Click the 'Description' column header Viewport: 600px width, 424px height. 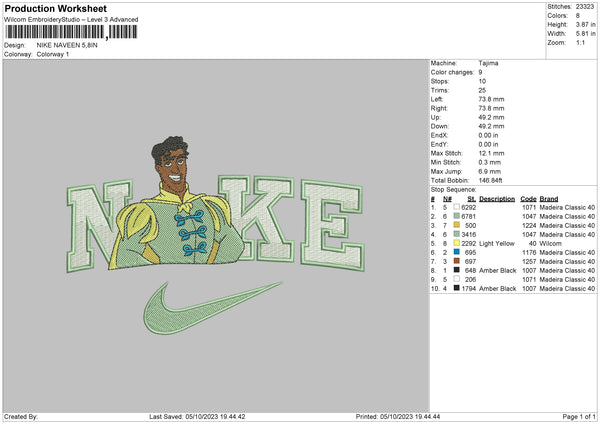pyautogui.click(x=497, y=199)
